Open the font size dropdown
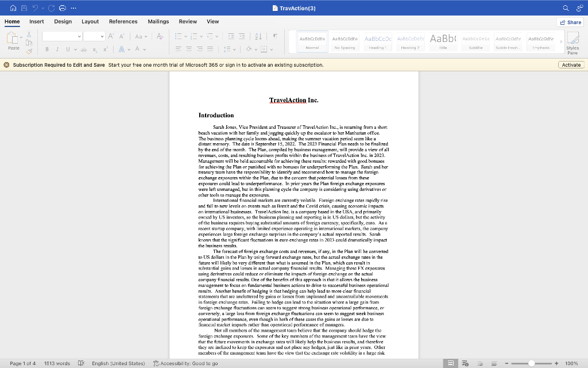 (101, 36)
